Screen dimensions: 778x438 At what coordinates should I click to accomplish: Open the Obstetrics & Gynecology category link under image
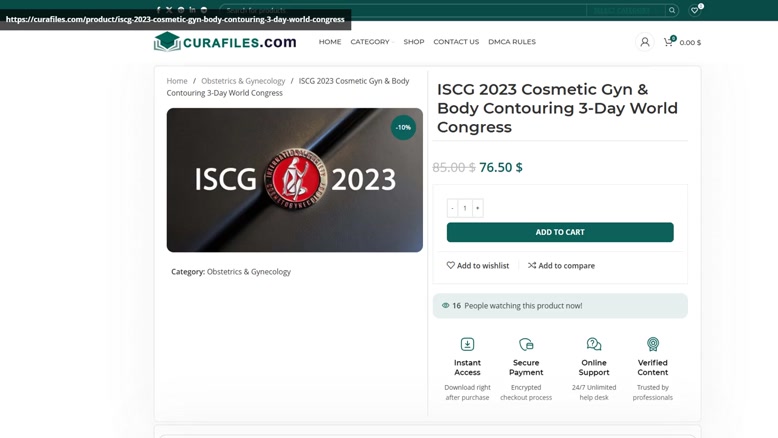coord(249,272)
